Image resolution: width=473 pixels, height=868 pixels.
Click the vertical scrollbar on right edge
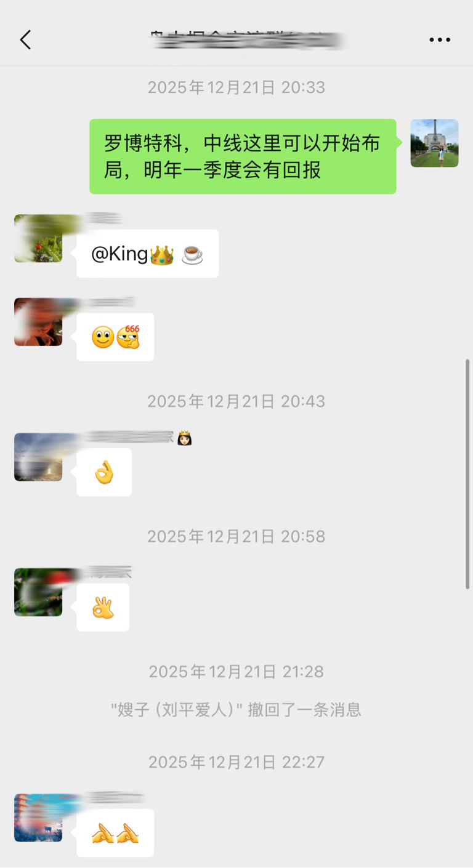(x=467, y=474)
